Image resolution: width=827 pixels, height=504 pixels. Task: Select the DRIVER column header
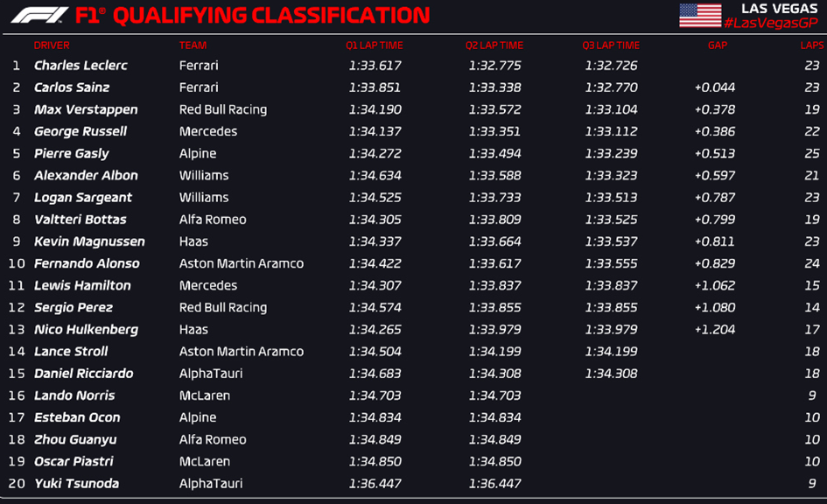pyautogui.click(x=52, y=45)
